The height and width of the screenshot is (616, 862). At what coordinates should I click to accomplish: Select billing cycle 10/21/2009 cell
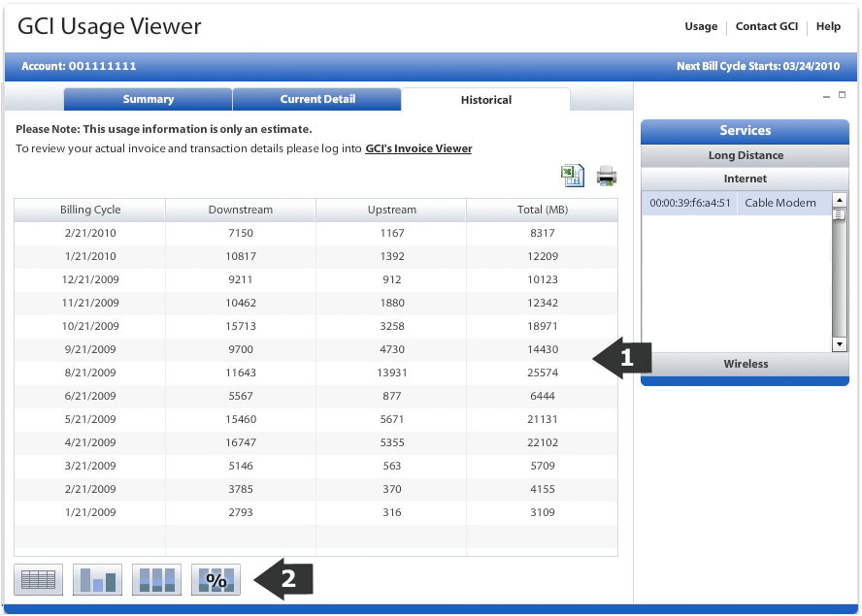89,326
